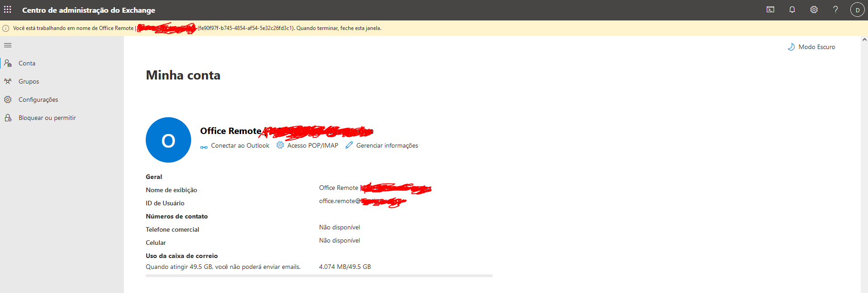Click the Telefone comercial label
This screenshot has width=868, height=293.
(x=173, y=229)
